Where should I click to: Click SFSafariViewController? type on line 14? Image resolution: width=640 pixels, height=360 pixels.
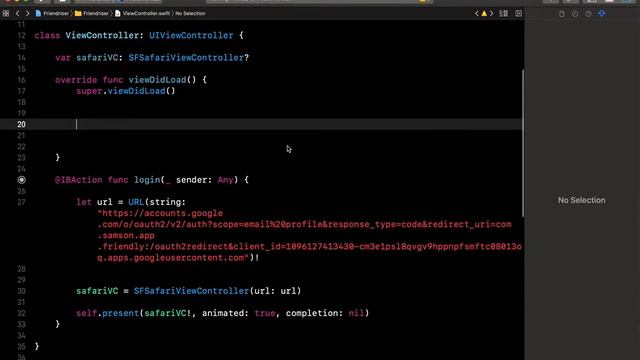[x=189, y=58]
